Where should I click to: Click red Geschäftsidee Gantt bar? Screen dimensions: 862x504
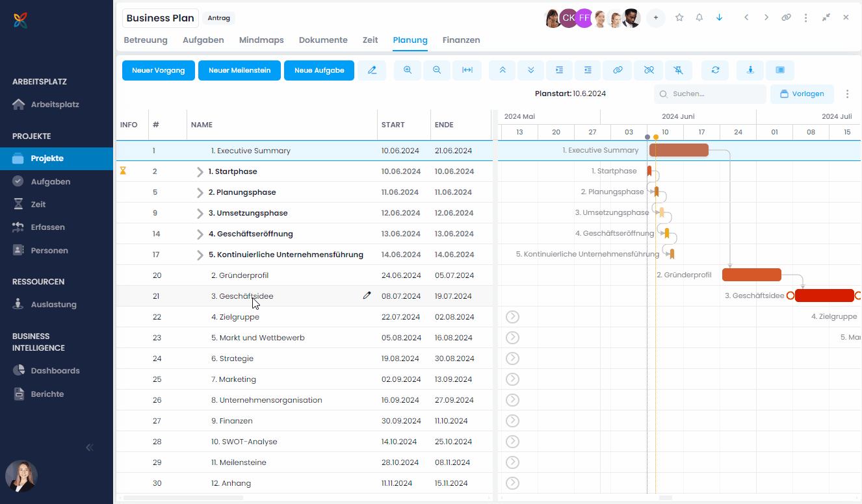tap(824, 296)
